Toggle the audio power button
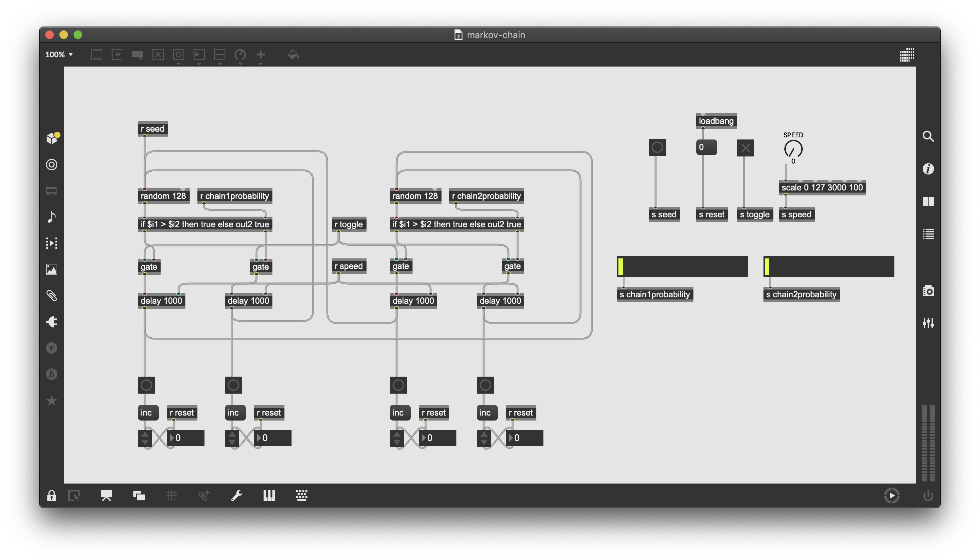The height and width of the screenshot is (560, 980). [x=928, y=495]
